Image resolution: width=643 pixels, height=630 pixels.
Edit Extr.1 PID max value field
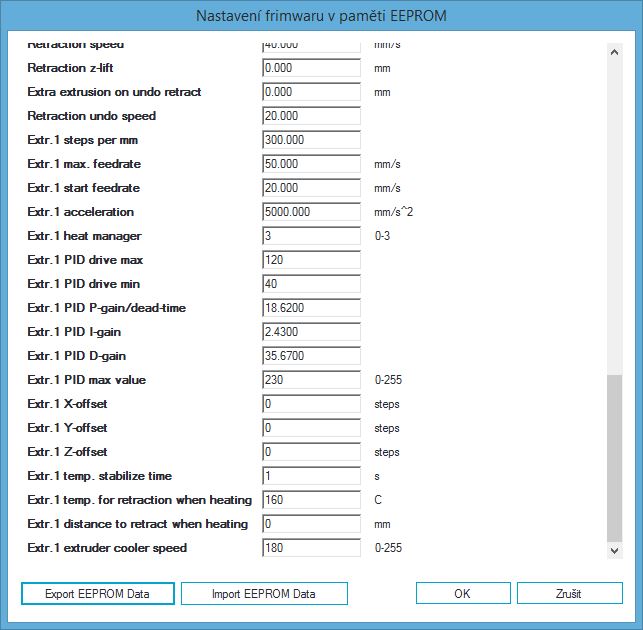click(x=310, y=380)
